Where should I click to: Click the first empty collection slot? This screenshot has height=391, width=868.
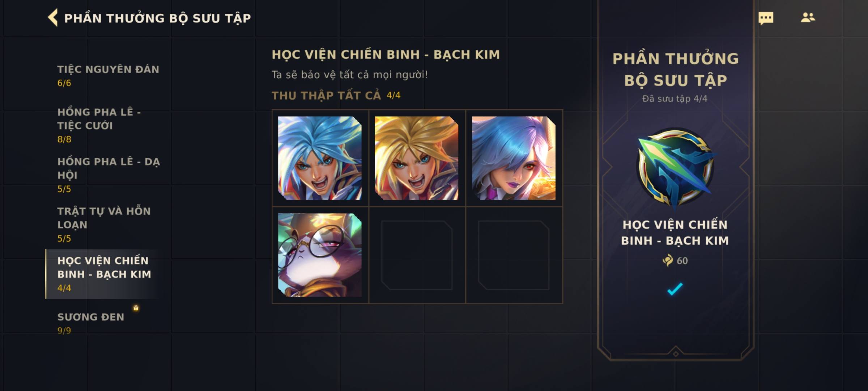tap(417, 255)
